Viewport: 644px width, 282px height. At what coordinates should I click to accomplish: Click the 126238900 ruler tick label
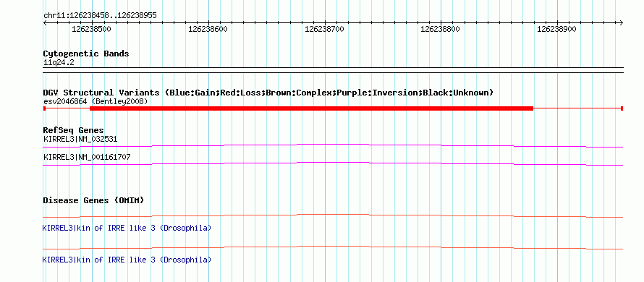(556, 29)
